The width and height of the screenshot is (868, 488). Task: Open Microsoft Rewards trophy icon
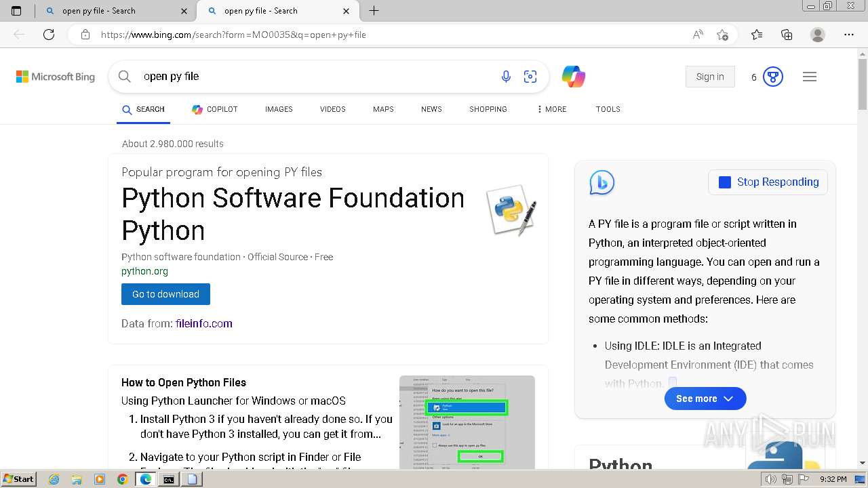pos(773,77)
